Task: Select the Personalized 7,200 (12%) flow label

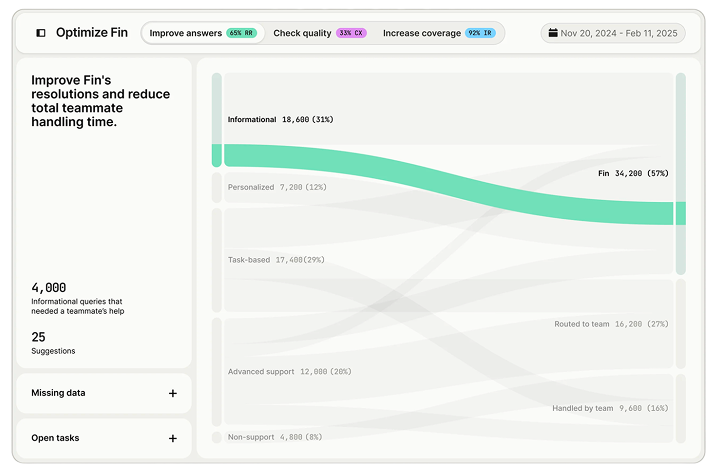Action: [277, 187]
